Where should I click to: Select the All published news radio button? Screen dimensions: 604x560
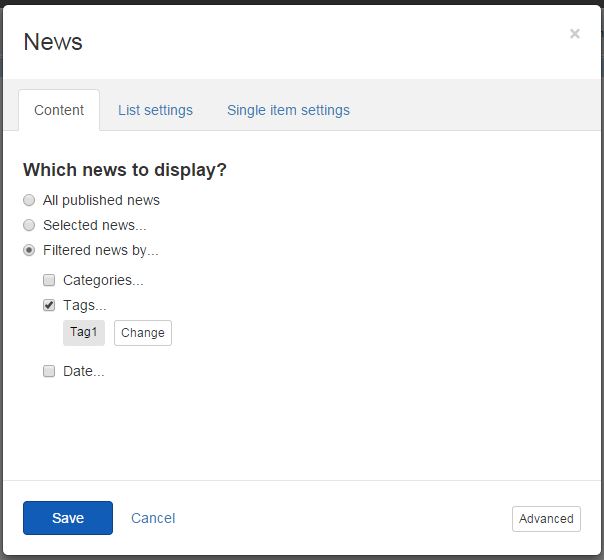(29, 200)
